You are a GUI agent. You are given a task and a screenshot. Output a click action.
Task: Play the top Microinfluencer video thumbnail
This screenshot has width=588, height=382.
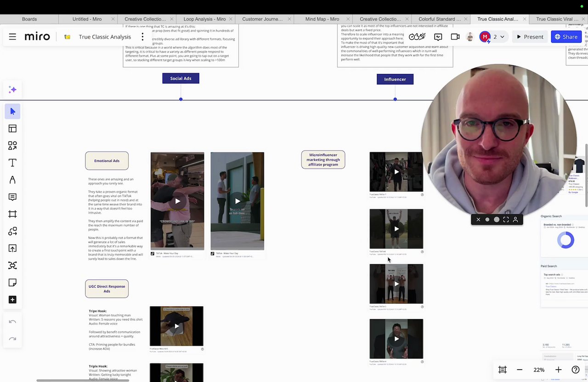click(396, 172)
